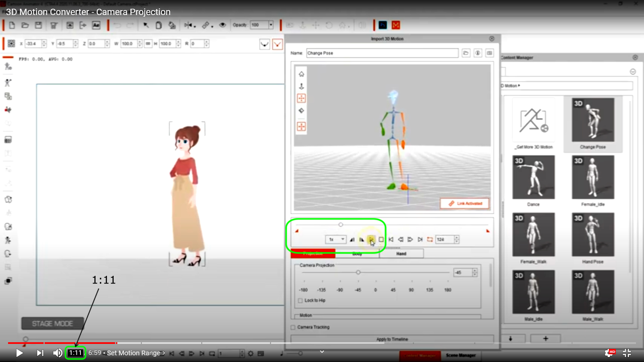Click the Photoshop launcher icon
Screen dimensions: 644x362
(x=383, y=25)
